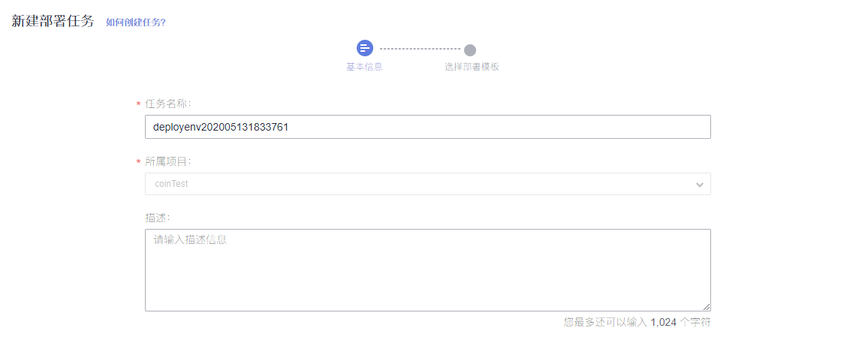
Task: Click the 新建部署任务 page heading
Action: coord(53,22)
